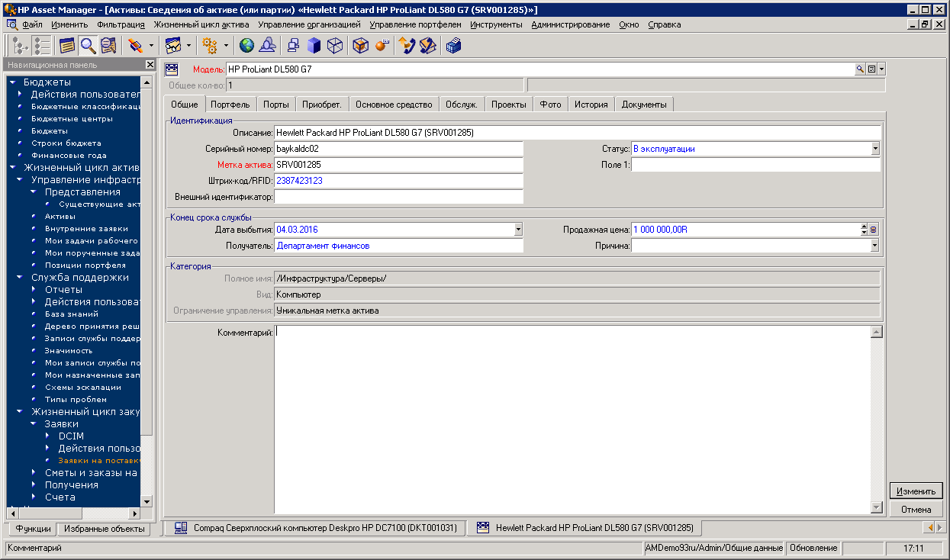
Task: Click the list-only display mode icon
Action: tap(68, 46)
